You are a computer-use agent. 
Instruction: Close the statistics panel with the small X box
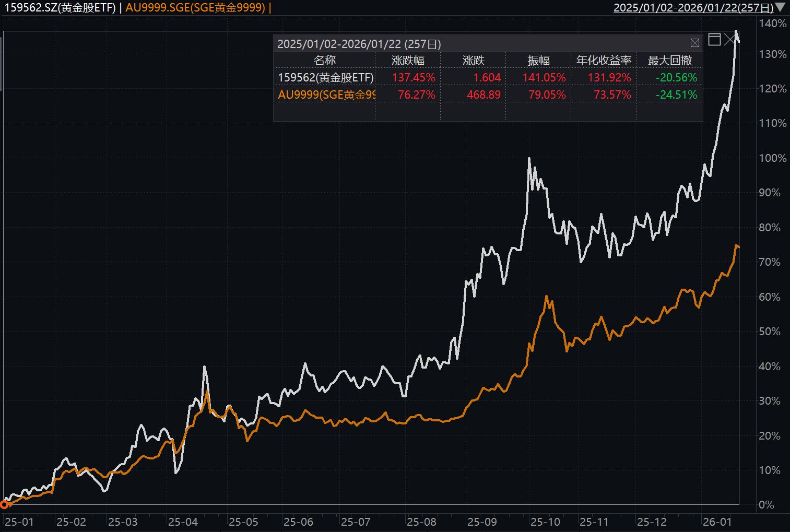[x=694, y=43]
